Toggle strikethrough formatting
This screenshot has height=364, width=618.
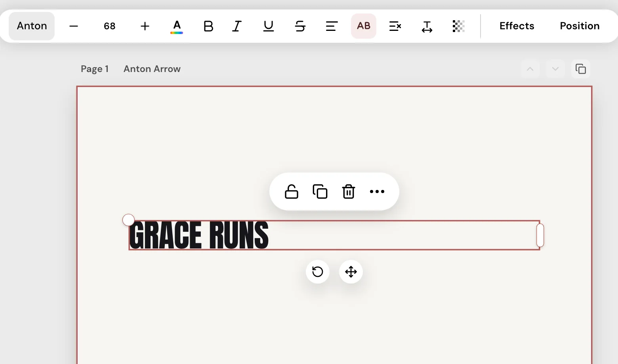click(300, 26)
